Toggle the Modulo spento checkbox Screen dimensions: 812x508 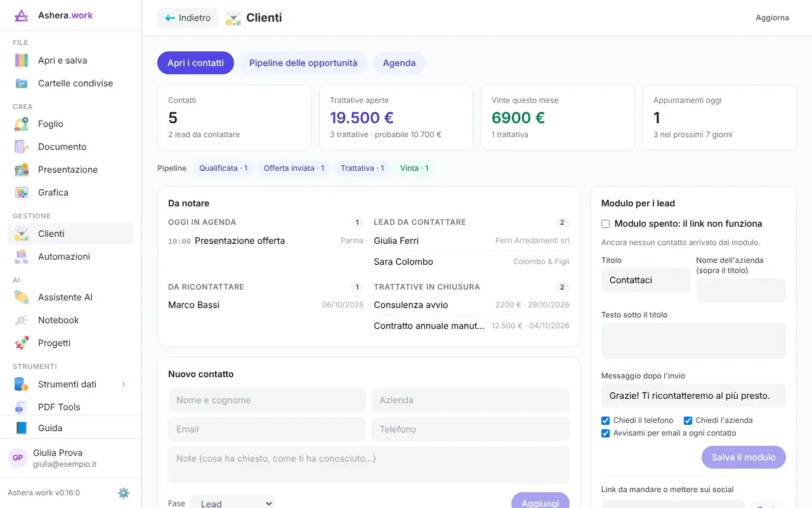(605, 224)
